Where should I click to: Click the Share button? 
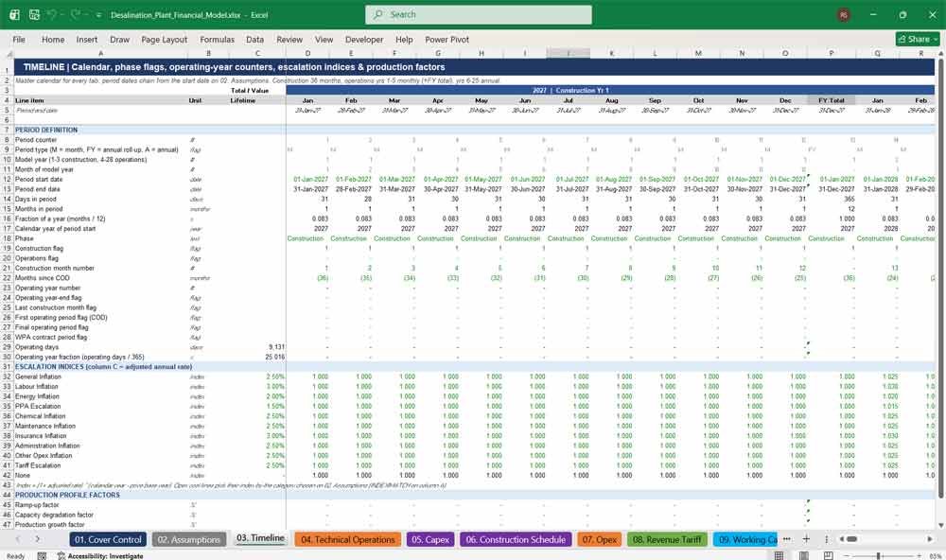point(918,39)
